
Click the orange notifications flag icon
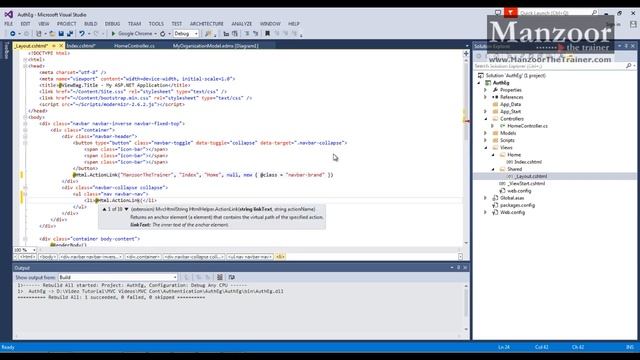coord(510,13)
